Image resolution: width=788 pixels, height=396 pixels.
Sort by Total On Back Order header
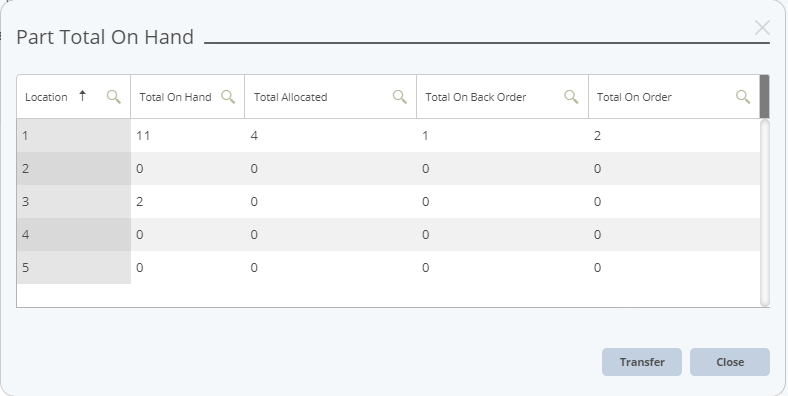point(475,97)
